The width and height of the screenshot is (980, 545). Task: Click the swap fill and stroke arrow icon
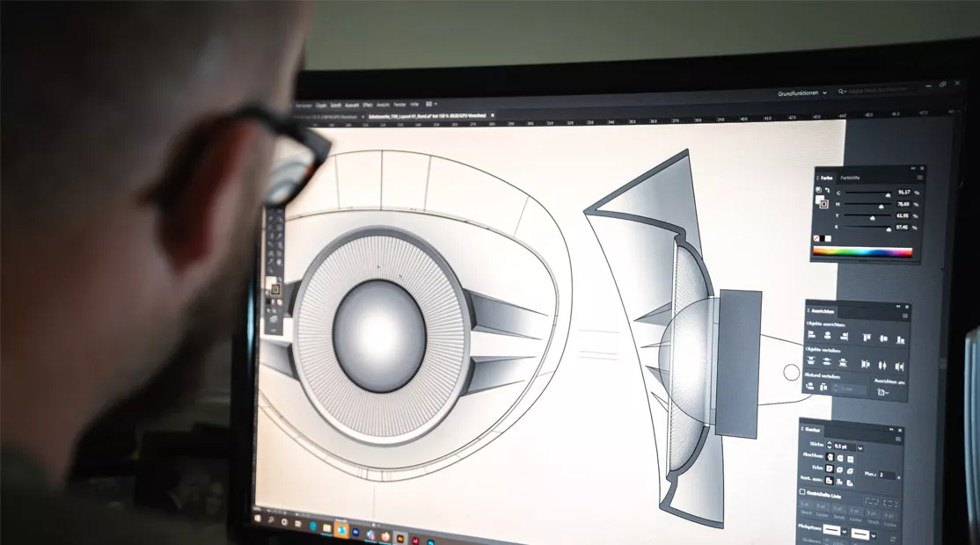pyautogui.click(x=828, y=191)
